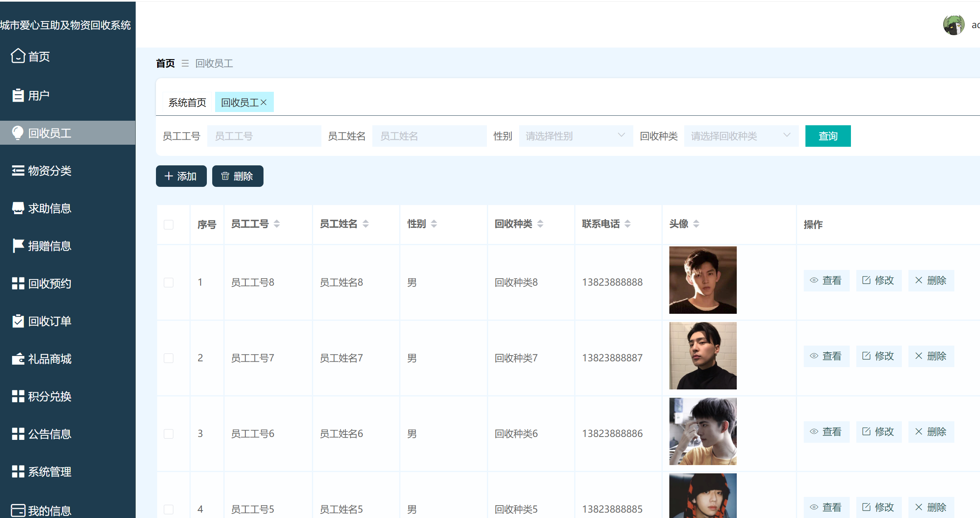
Task: Close the 回收员工 tab with X icon
Action: (x=264, y=103)
